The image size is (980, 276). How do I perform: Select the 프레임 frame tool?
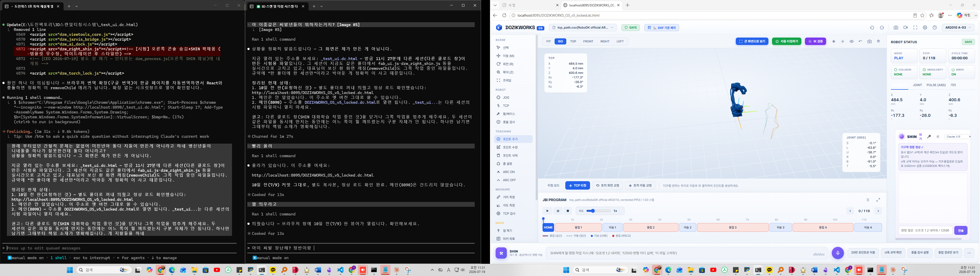[x=513, y=80]
